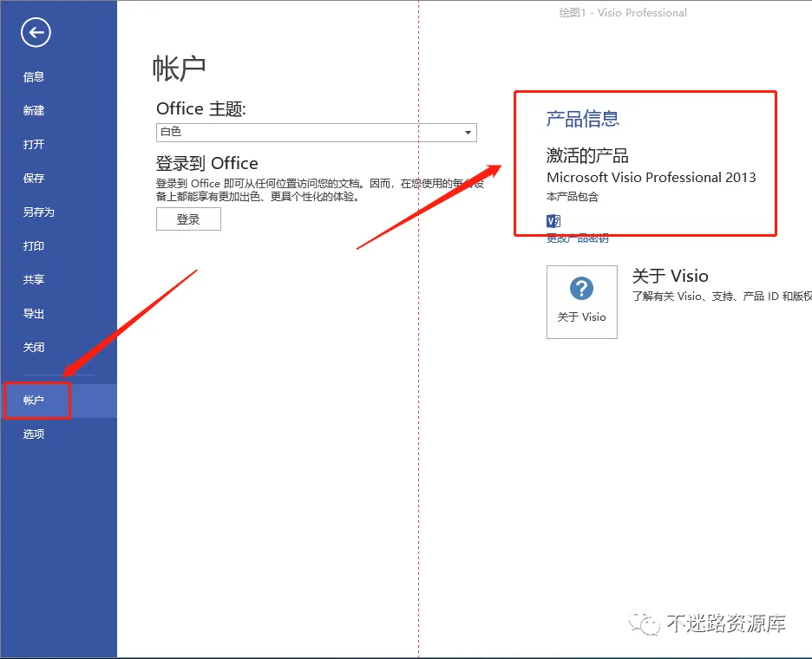The image size is (812, 659).
Task: Click the Visio product icon under 本产品包含
Action: 553,221
